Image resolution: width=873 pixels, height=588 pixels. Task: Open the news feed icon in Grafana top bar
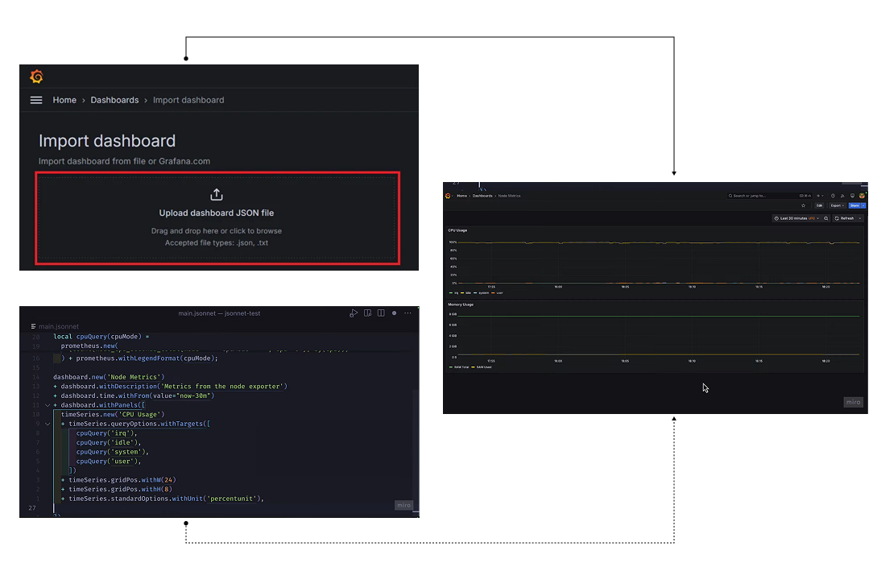point(842,196)
